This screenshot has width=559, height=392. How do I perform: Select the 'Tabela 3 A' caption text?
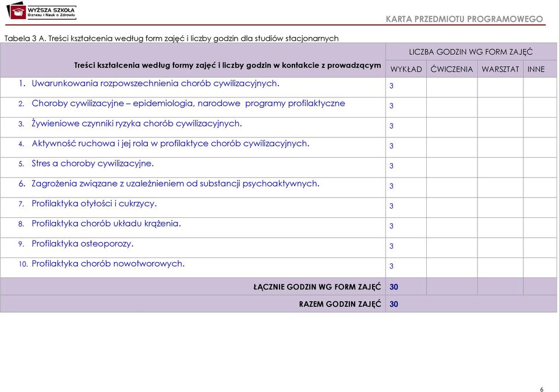(x=171, y=38)
